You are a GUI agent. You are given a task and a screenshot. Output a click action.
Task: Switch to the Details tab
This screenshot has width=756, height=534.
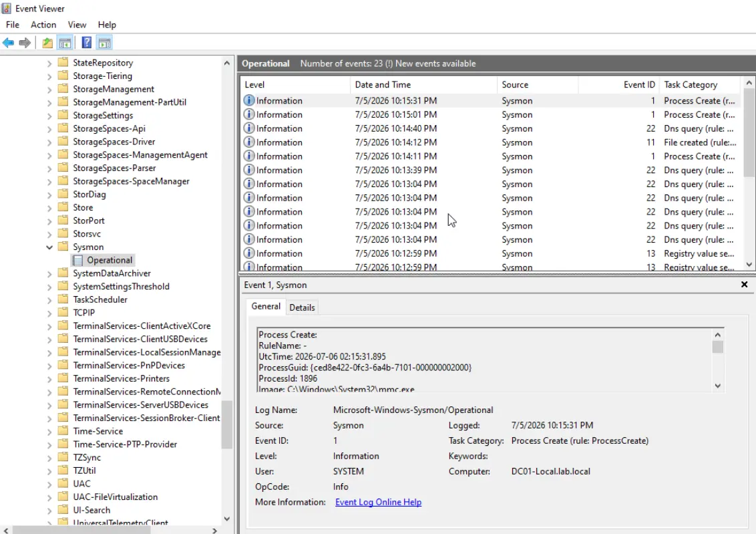tap(302, 307)
